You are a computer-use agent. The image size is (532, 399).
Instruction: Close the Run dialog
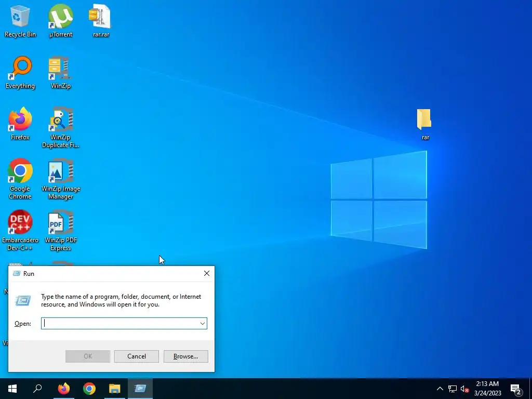(x=207, y=273)
